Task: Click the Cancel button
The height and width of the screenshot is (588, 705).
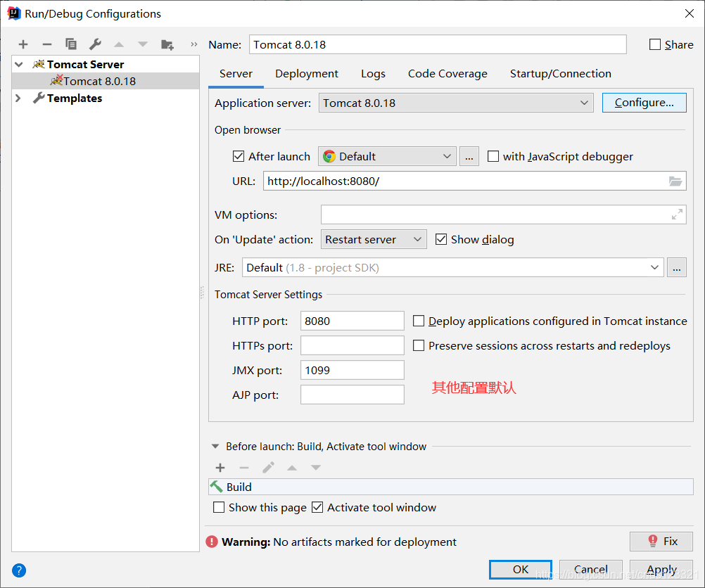Action: coord(591,570)
